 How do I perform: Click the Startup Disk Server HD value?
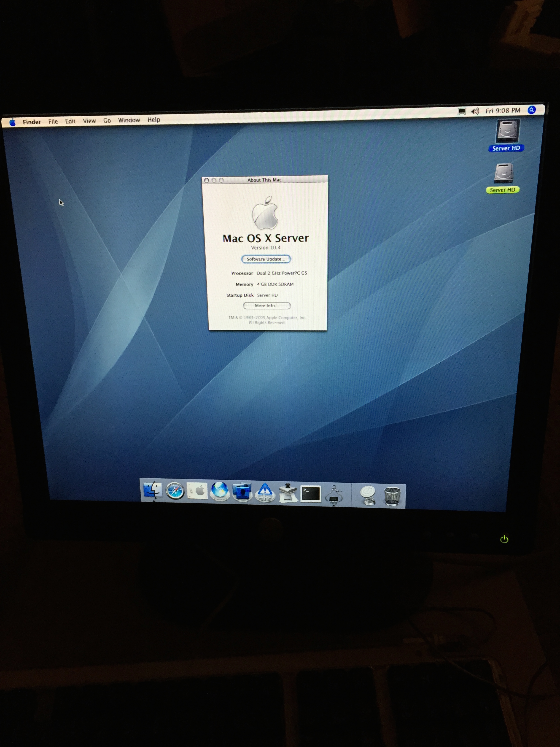[x=267, y=295]
